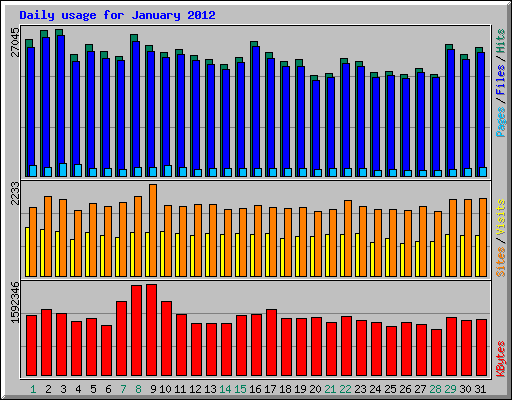
Task: Click day 21 on the x-axis
Action: point(330,389)
